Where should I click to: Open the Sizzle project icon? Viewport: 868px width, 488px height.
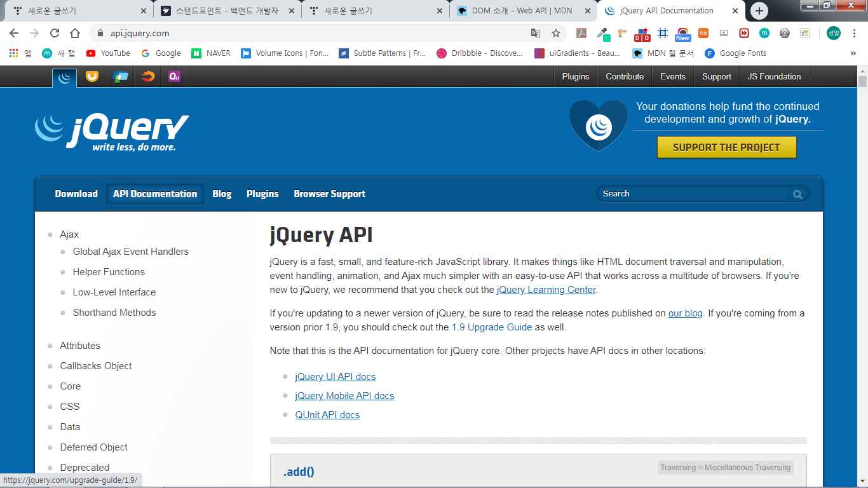click(147, 76)
